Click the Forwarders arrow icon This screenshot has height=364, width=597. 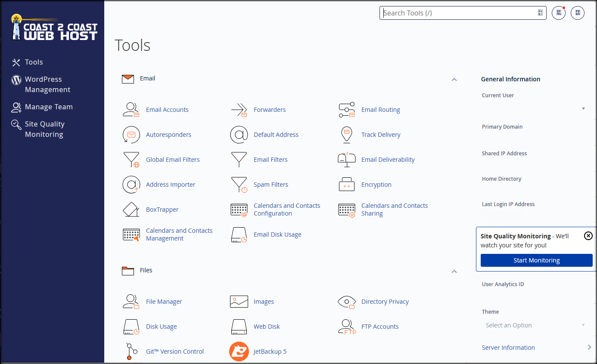pos(239,110)
